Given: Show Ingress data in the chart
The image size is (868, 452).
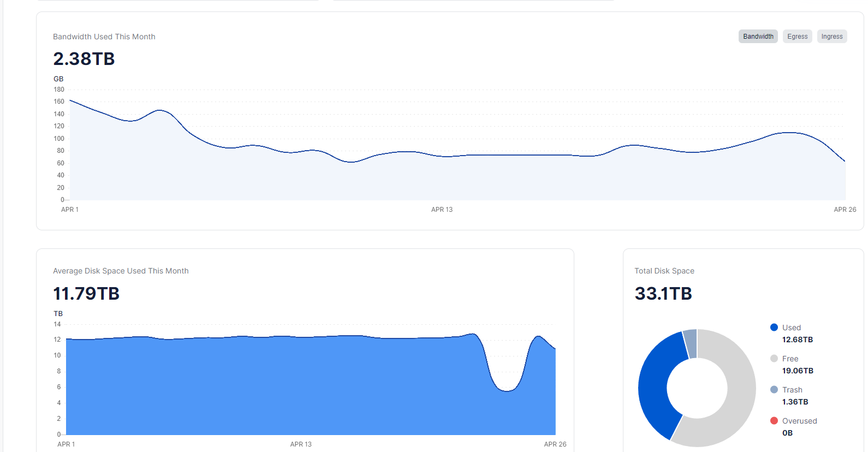Looking at the screenshot, I should click(831, 37).
